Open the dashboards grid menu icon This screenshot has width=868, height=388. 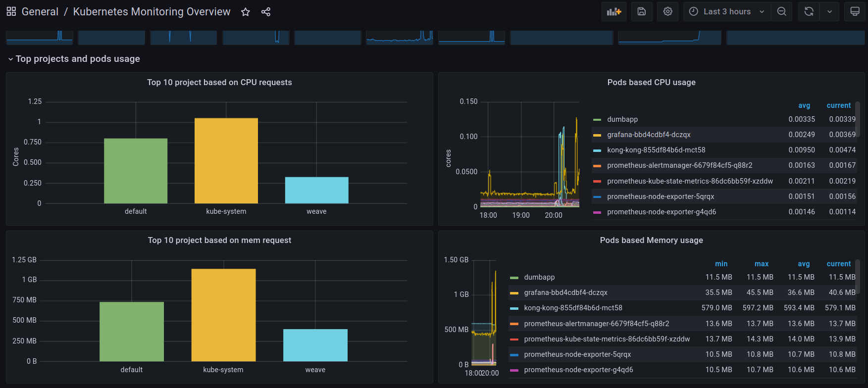pos(11,11)
